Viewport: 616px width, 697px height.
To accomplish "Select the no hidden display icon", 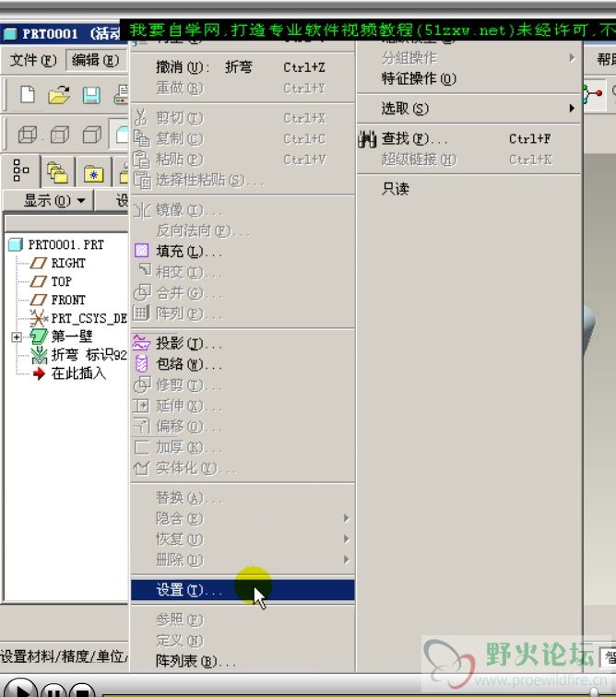I will [92, 135].
